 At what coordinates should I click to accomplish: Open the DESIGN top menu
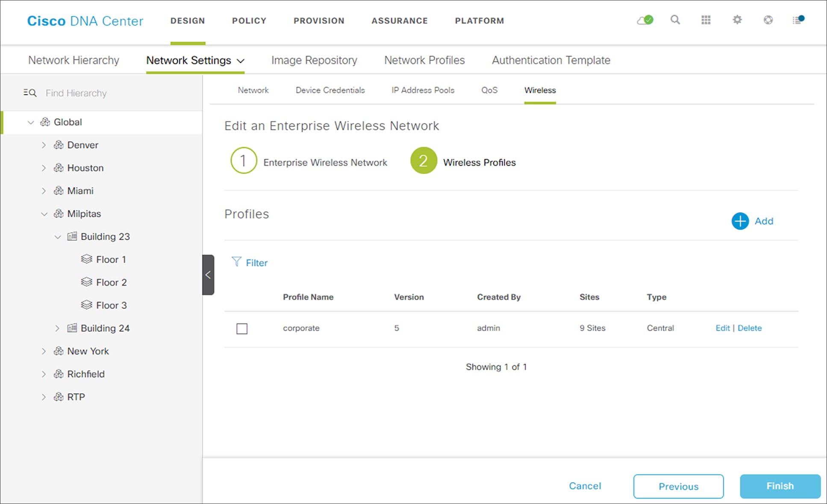[188, 21]
